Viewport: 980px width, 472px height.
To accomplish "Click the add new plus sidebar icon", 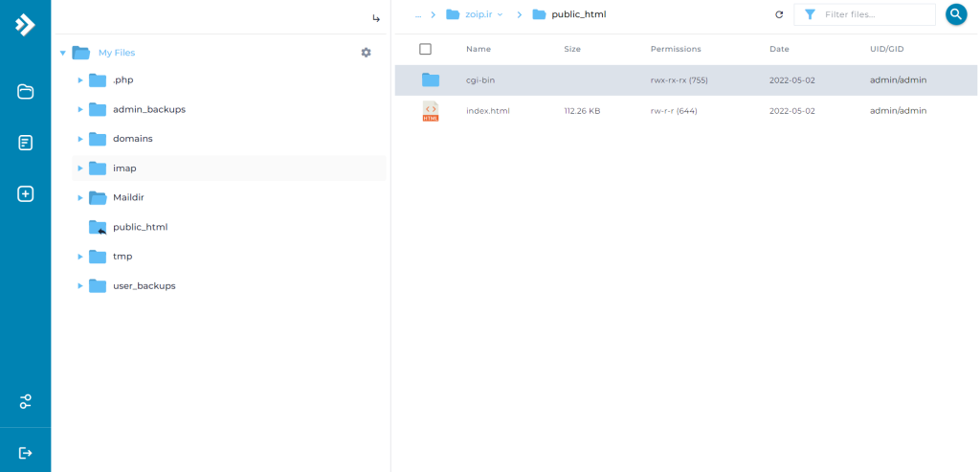I will pos(26,193).
